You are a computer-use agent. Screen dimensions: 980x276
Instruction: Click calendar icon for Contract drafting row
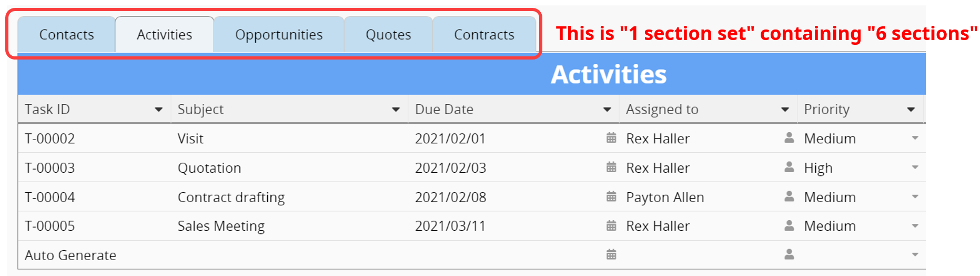coord(611,197)
